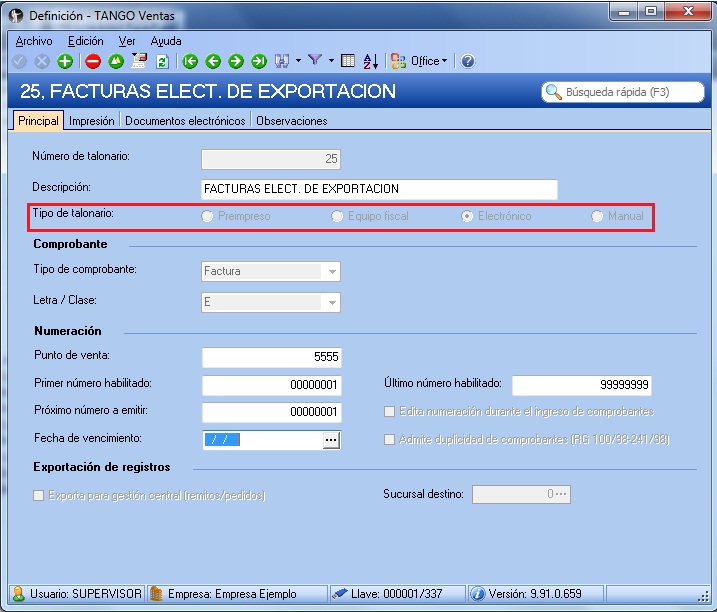Image resolution: width=717 pixels, height=612 pixels.
Task: Toggle Edita numeración durante ingreso checkbox
Action: (390, 412)
